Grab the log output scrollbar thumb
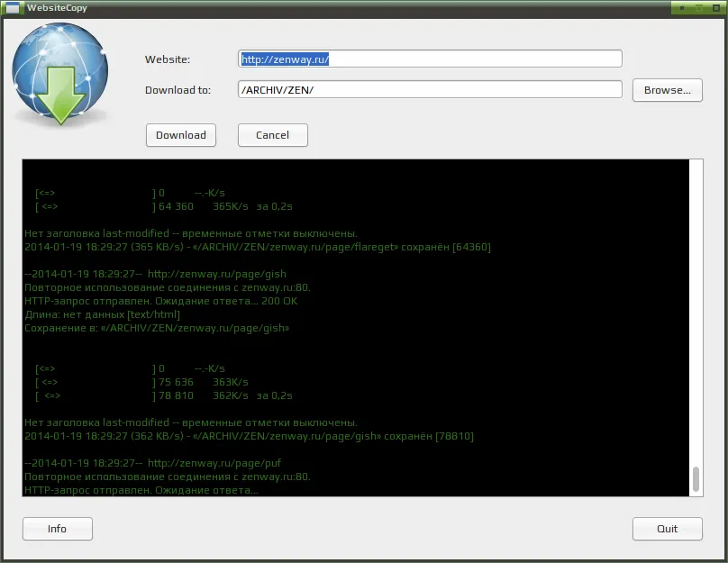This screenshot has width=728, height=563. coord(696,478)
